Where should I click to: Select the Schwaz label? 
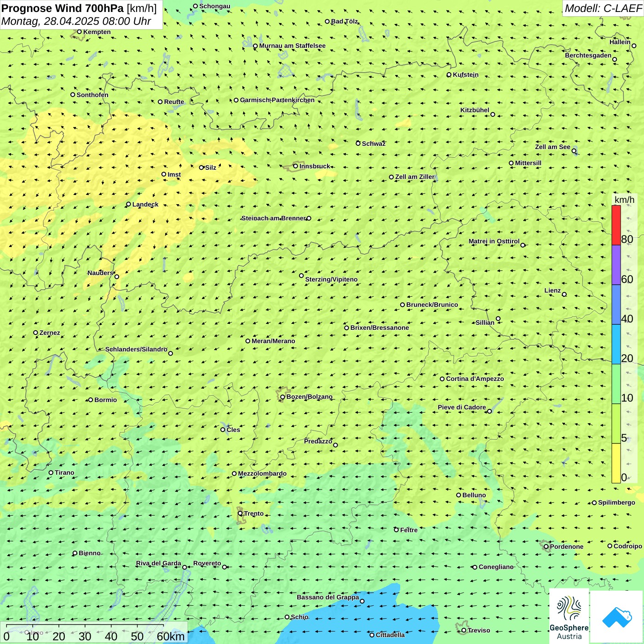coord(374,144)
